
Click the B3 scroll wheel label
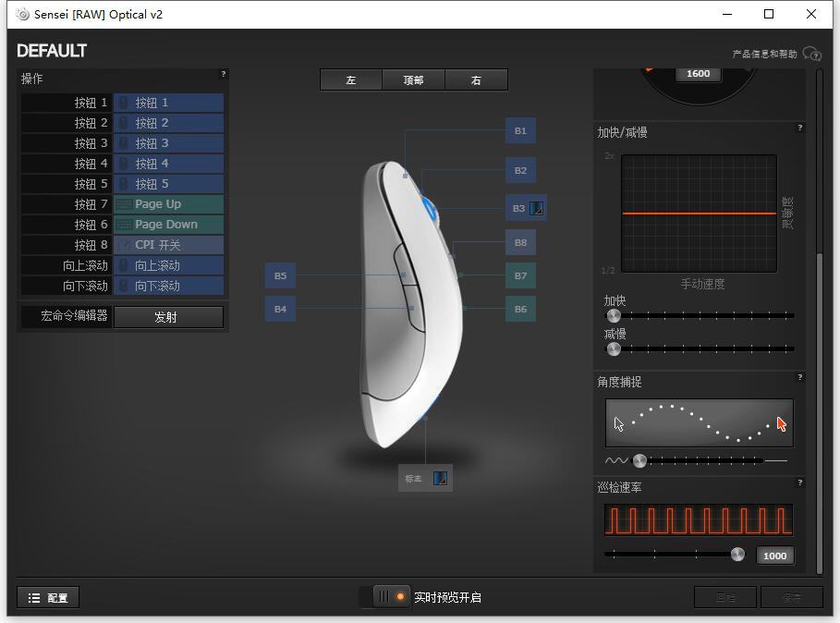coord(518,208)
